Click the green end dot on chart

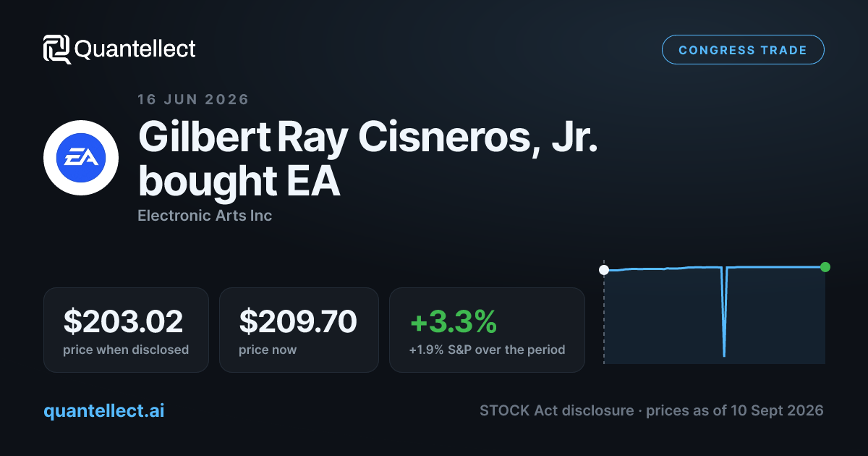[825, 267]
